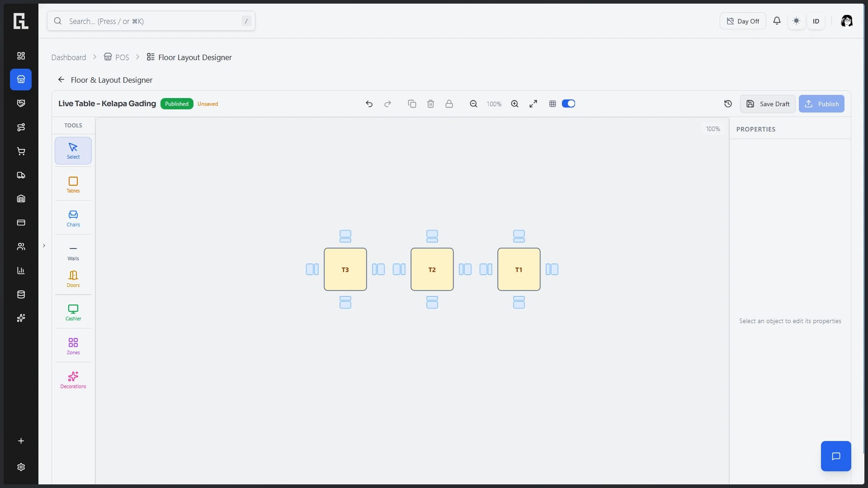Viewport: 868px width, 488px height.
Task: Open sparkles AI sidebar icon
Action: point(21,318)
